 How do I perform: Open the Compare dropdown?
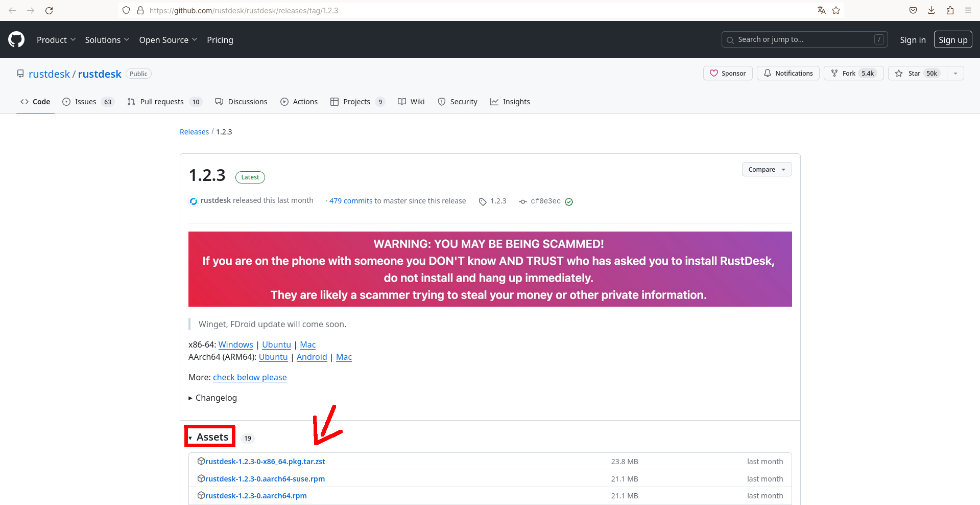(767, 169)
